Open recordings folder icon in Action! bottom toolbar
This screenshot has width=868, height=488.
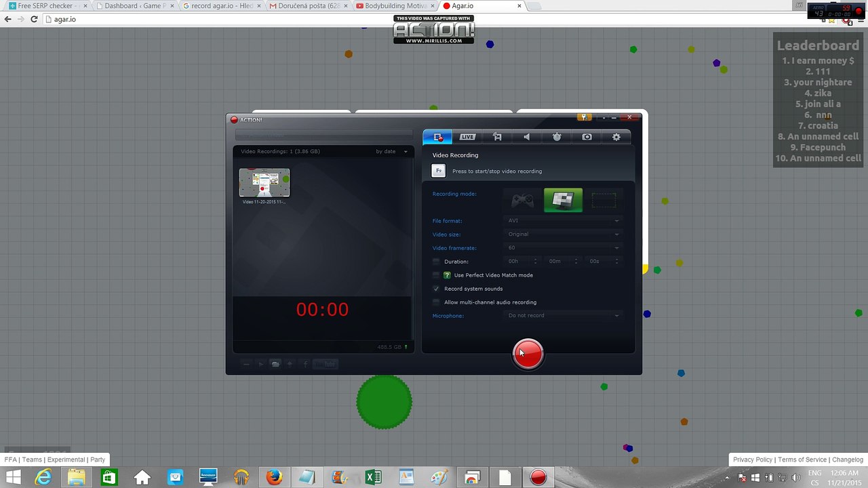(x=275, y=364)
